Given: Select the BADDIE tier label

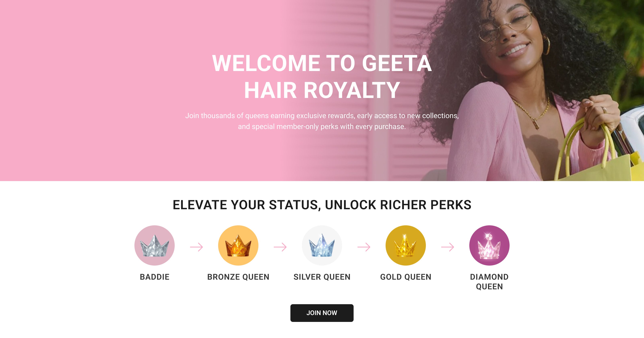Looking at the screenshot, I should (x=155, y=277).
